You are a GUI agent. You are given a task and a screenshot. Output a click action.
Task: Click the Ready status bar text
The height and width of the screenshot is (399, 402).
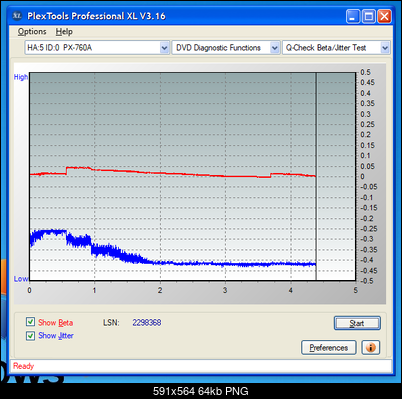23,366
